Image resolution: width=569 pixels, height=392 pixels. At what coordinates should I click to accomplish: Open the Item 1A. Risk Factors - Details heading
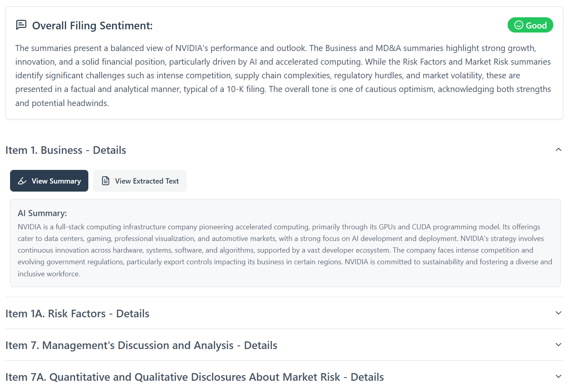(x=77, y=314)
